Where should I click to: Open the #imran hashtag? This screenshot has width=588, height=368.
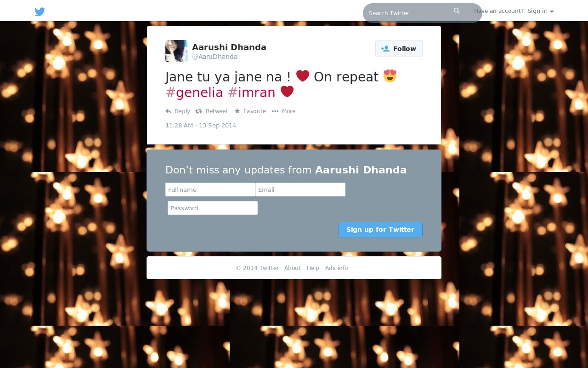[x=252, y=92]
